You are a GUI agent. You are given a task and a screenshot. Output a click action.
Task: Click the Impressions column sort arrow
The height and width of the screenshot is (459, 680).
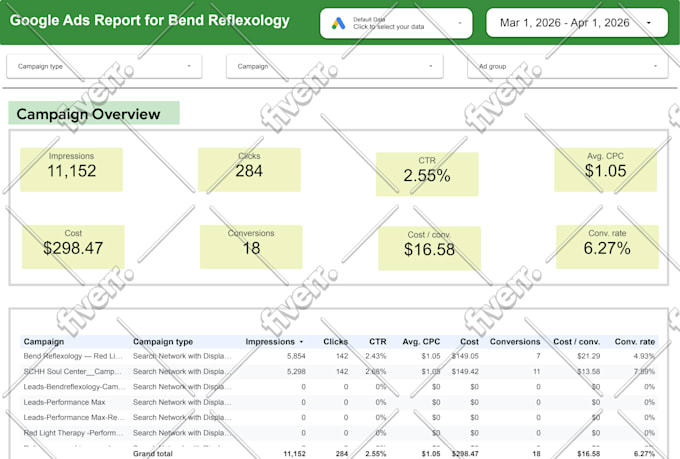(301, 342)
